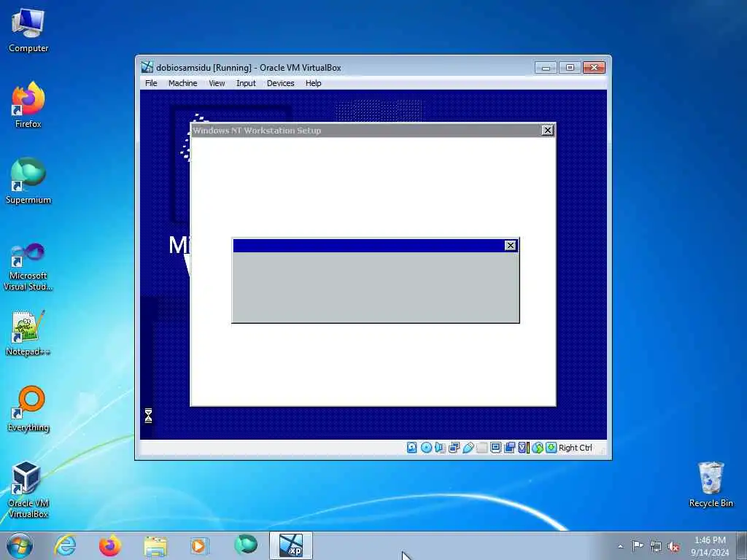Open the Devices menu in VirtualBox
This screenshot has width=747, height=560.
coord(280,83)
